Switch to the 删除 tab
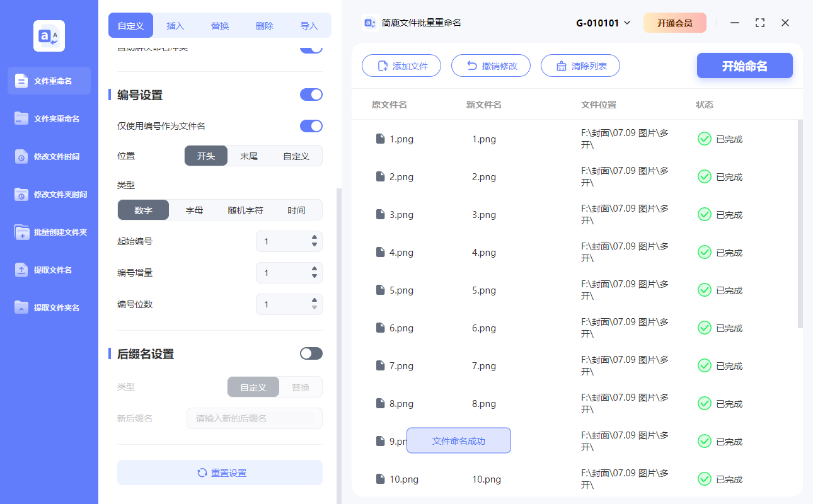Image resolution: width=813 pixels, height=504 pixels. coord(265,26)
